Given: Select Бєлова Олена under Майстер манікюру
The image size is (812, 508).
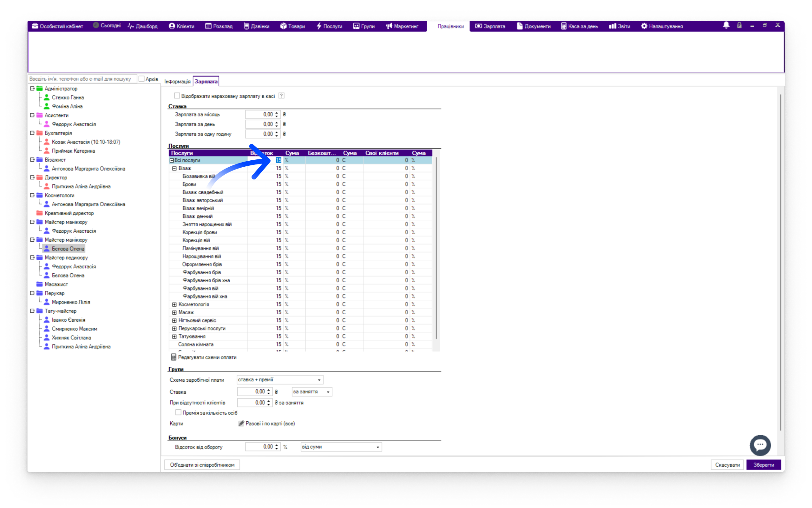Looking at the screenshot, I should coord(68,249).
